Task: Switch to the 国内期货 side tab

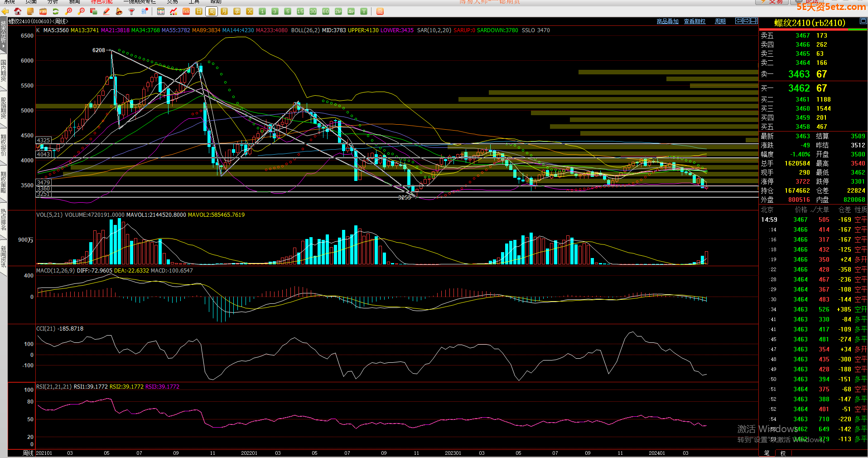Action: [x=3, y=71]
